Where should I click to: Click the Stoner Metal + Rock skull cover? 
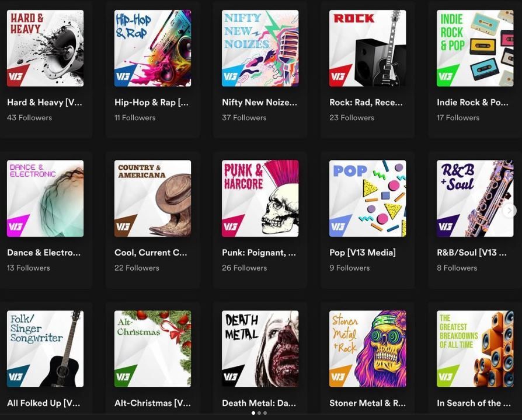click(x=367, y=349)
